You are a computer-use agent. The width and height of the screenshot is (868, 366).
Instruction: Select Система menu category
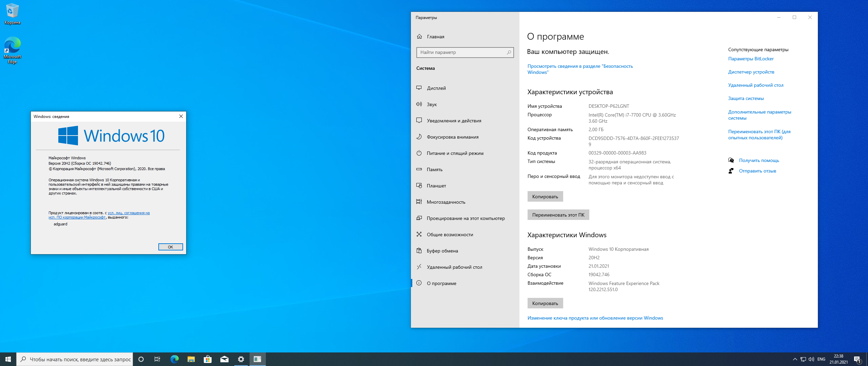point(425,68)
